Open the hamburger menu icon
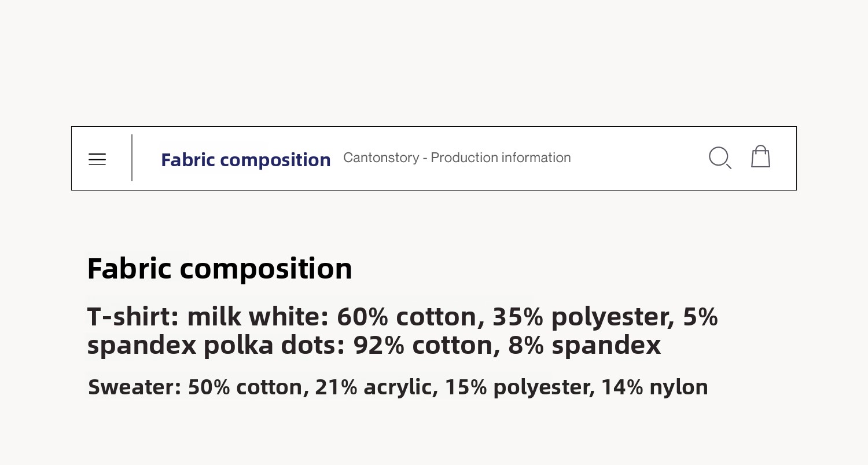Viewport: 868px width, 465px height. pyautogui.click(x=97, y=159)
